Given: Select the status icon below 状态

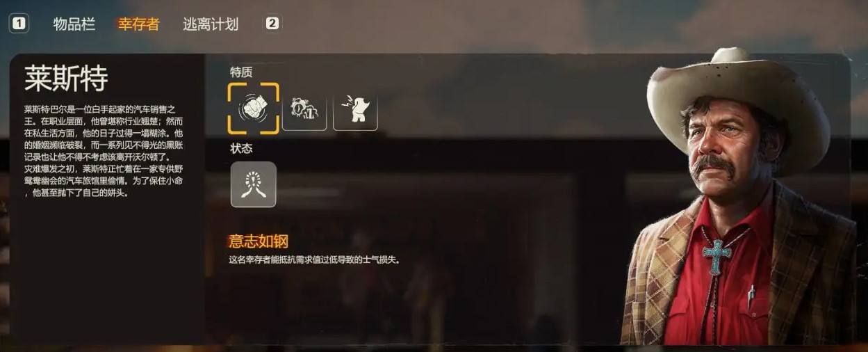Looking at the screenshot, I should click(x=254, y=184).
